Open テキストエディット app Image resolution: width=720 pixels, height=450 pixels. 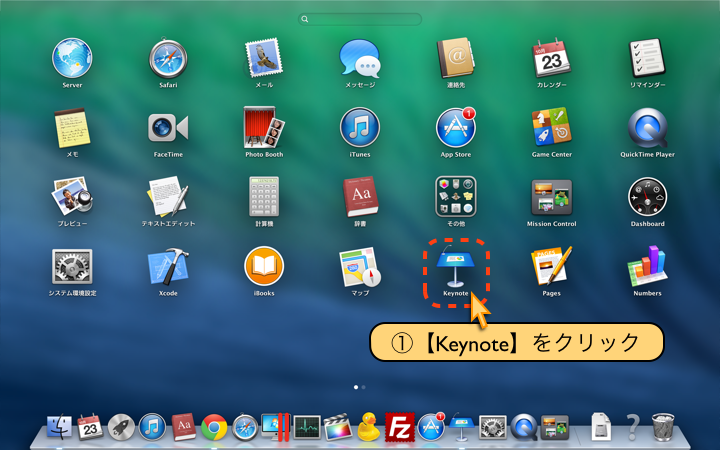coord(168,197)
